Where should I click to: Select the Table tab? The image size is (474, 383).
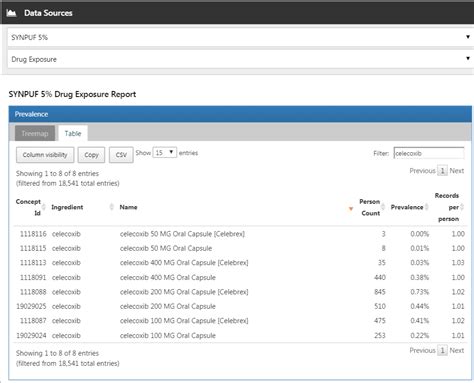click(x=73, y=133)
